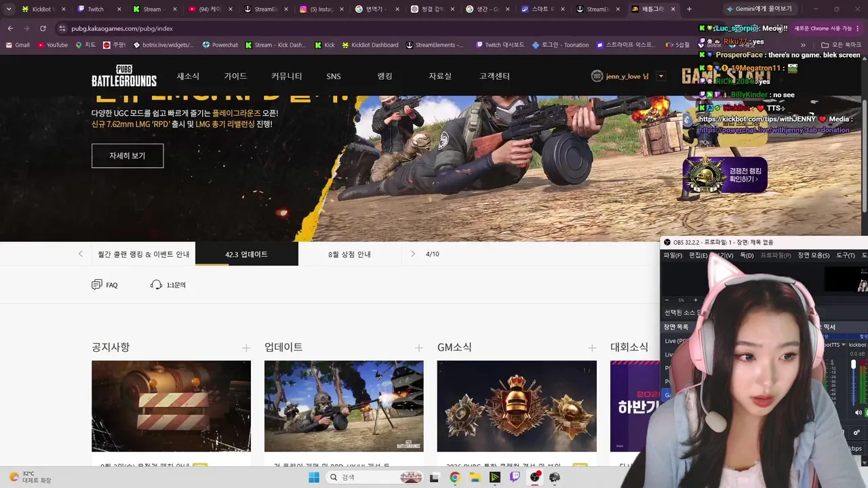The width and height of the screenshot is (868, 488).
Task: Select the 42.3 업데이트 banner tab
Action: click(x=247, y=253)
